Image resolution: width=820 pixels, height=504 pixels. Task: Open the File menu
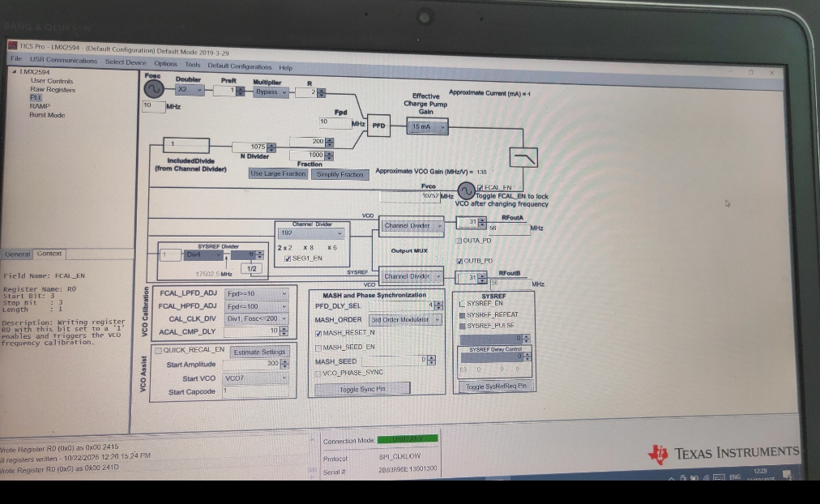pyautogui.click(x=16, y=58)
